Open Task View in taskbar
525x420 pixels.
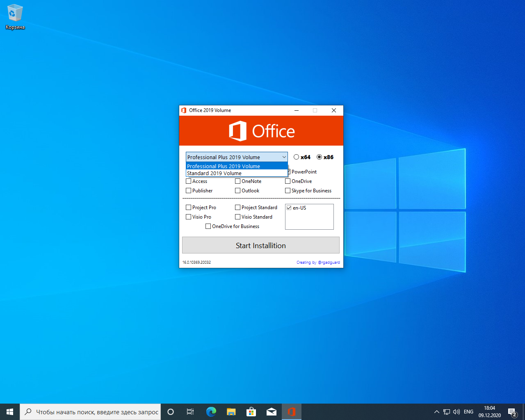pyautogui.click(x=190, y=412)
